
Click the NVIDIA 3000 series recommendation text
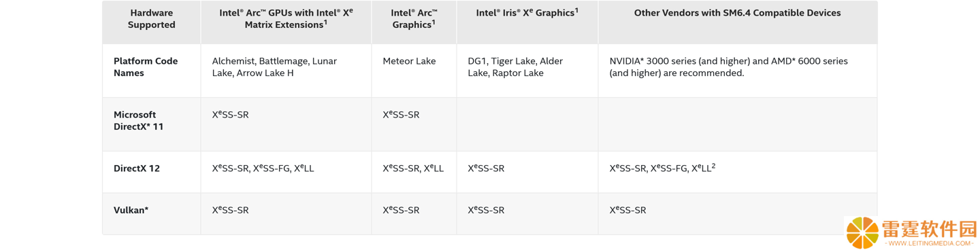[x=729, y=67]
